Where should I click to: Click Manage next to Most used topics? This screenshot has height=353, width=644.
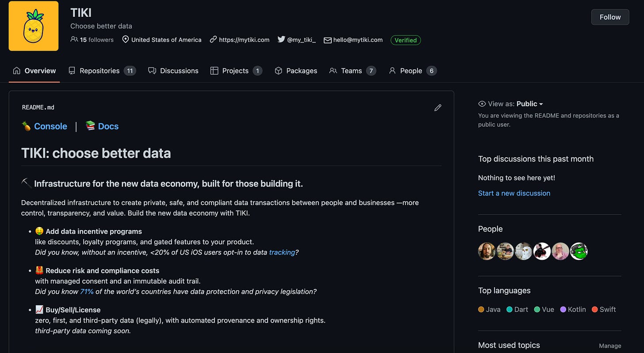click(x=610, y=346)
